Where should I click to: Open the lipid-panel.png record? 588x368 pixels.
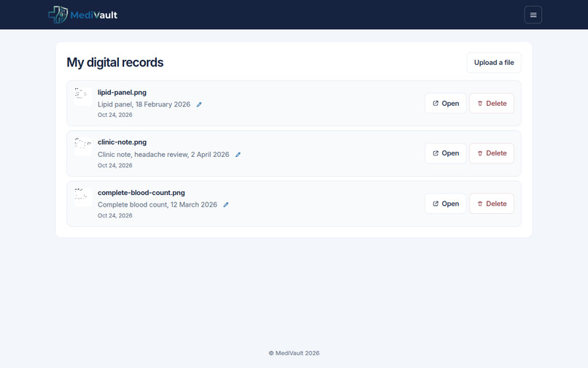pos(446,103)
